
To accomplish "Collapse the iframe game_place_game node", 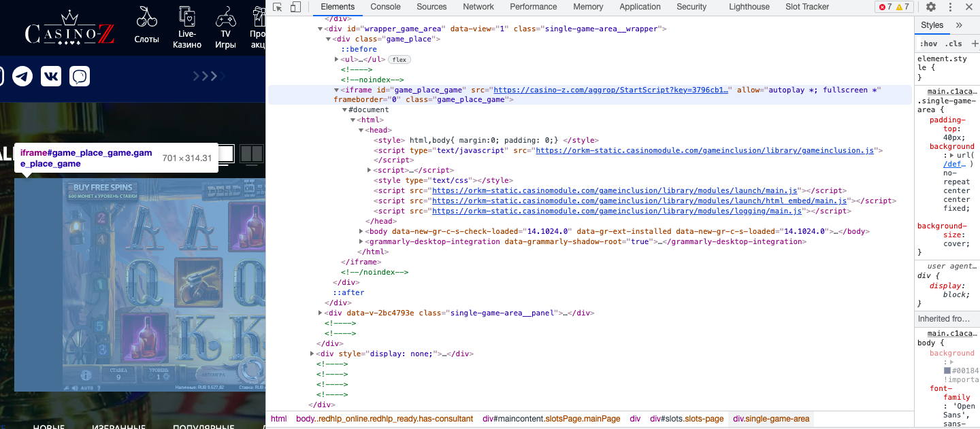I will point(336,90).
